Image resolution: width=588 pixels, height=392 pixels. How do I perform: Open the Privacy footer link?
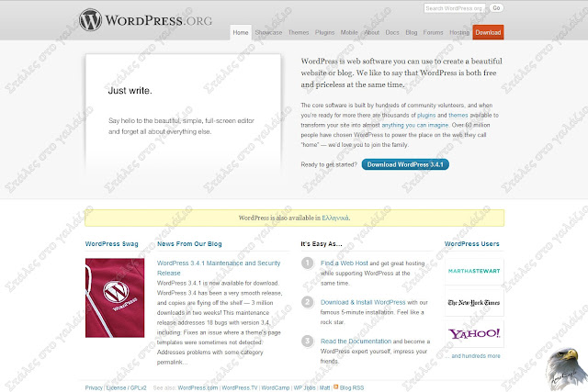(x=94, y=388)
